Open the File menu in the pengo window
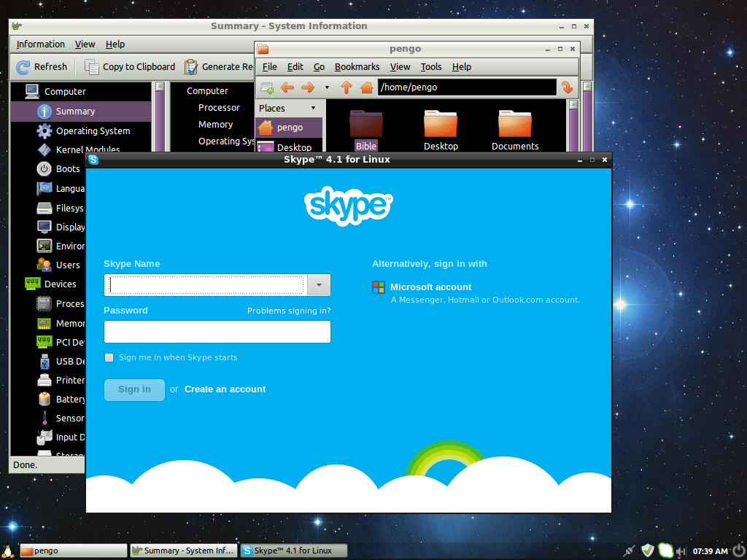747x560 pixels. [x=270, y=67]
